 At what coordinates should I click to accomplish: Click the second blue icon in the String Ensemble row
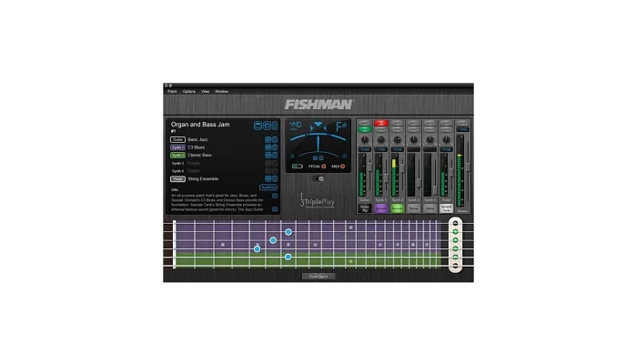[x=275, y=178]
